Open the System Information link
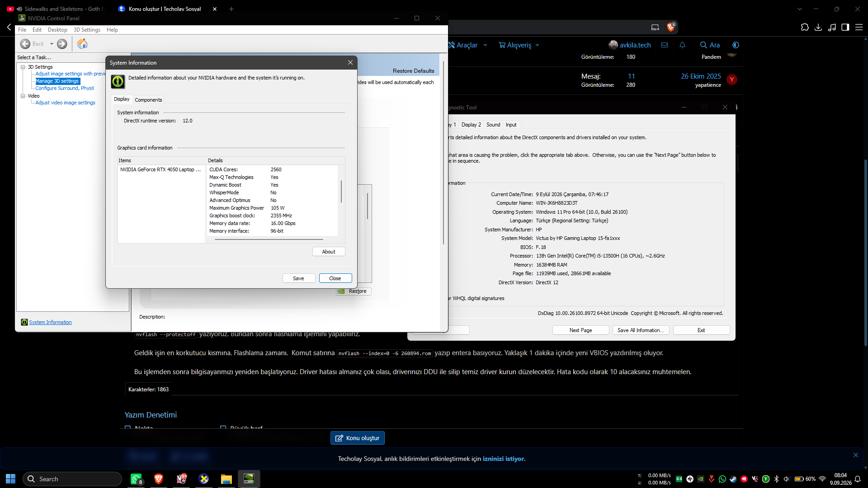This screenshot has width=868, height=488. 50,322
